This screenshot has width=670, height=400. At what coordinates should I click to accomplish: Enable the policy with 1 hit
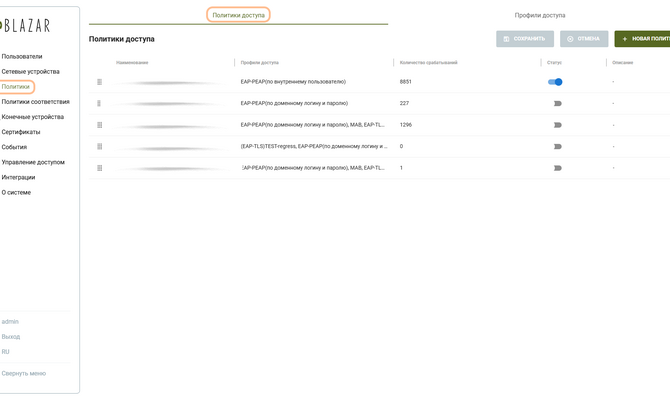click(x=558, y=168)
